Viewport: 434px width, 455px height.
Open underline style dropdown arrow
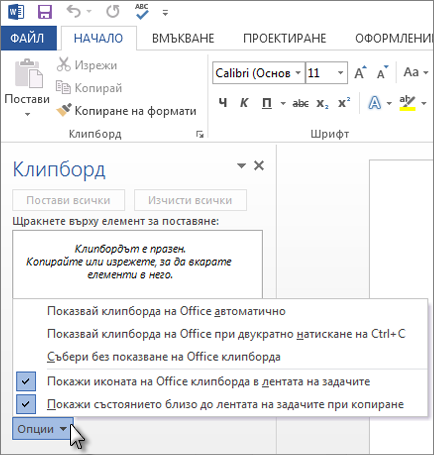(x=283, y=103)
